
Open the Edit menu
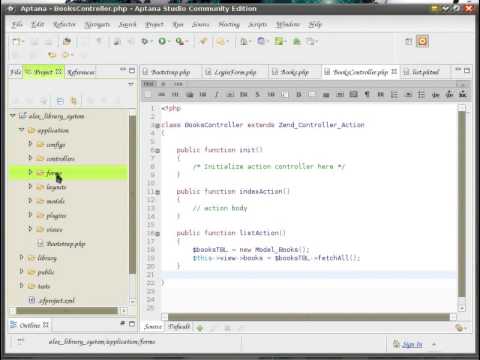pos(38,25)
